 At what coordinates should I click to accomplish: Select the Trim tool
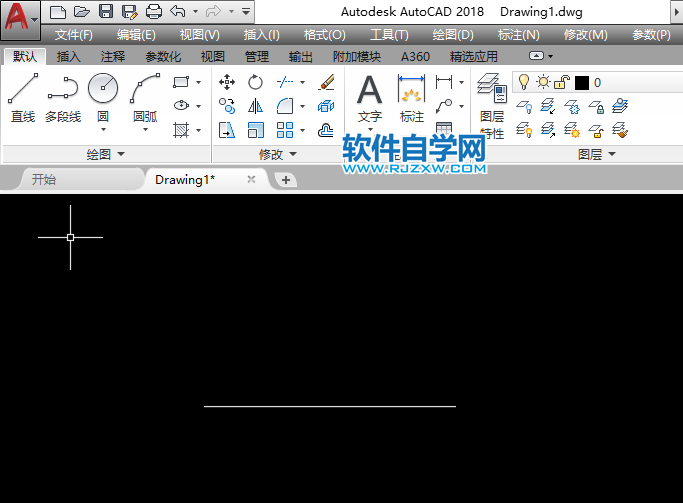(x=285, y=82)
